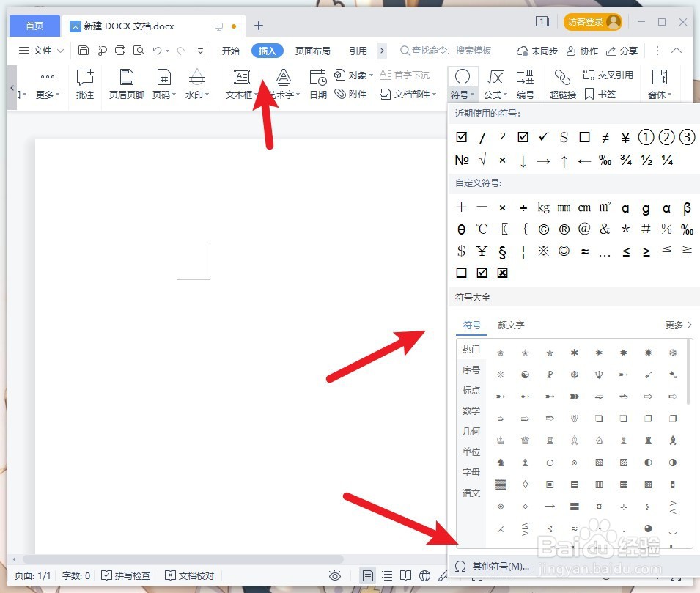Select the 数学 symbol category
Screen dimensions: 700x593
tap(471, 410)
